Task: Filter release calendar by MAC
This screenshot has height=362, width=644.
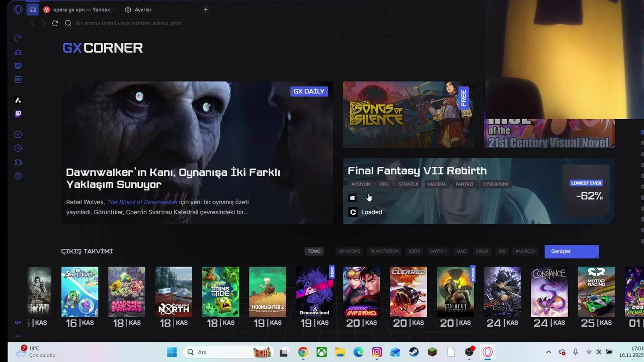Action: 461,251
